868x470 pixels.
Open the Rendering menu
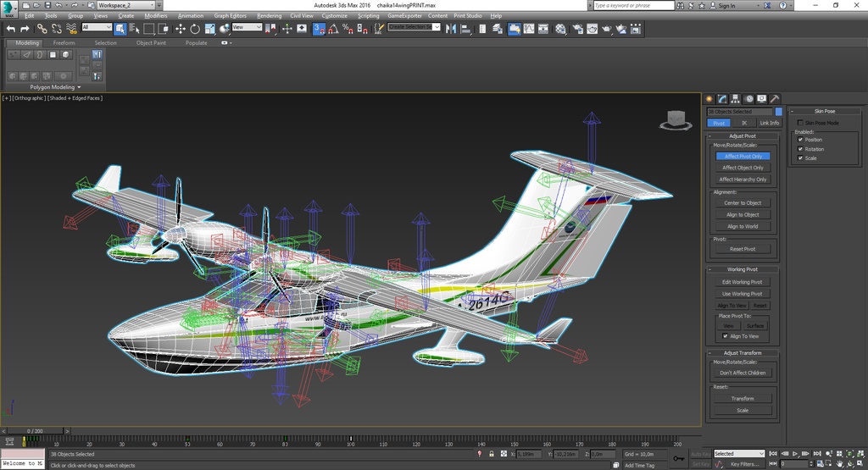[269, 15]
